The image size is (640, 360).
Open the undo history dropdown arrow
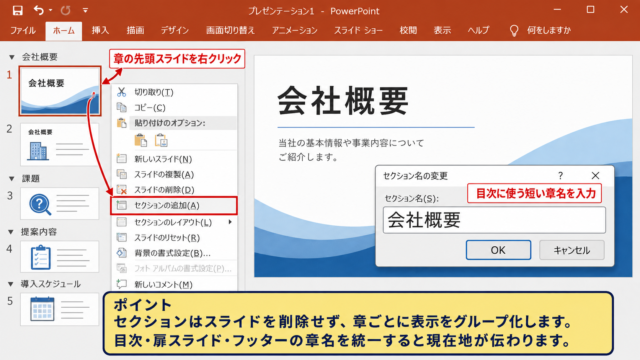51,10
